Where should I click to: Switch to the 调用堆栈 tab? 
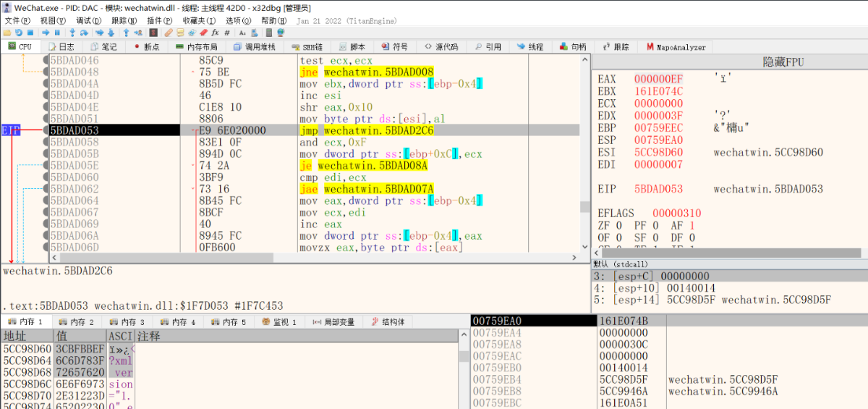tap(255, 46)
